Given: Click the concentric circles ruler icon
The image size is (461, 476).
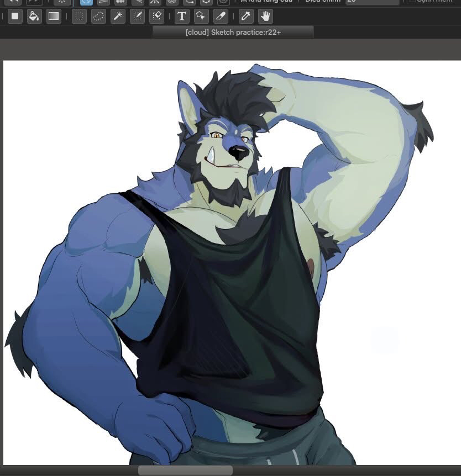Looking at the screenshot, I should [x=171, y=2].
